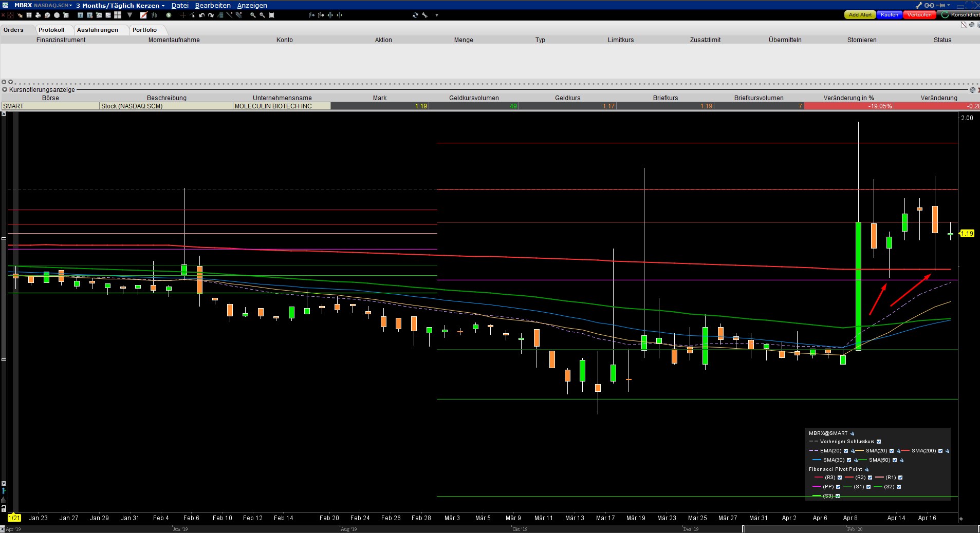This screenshot has width=980, height=533.
Task: Click the refresh chart arrows icon
Action: pos(415,15)
